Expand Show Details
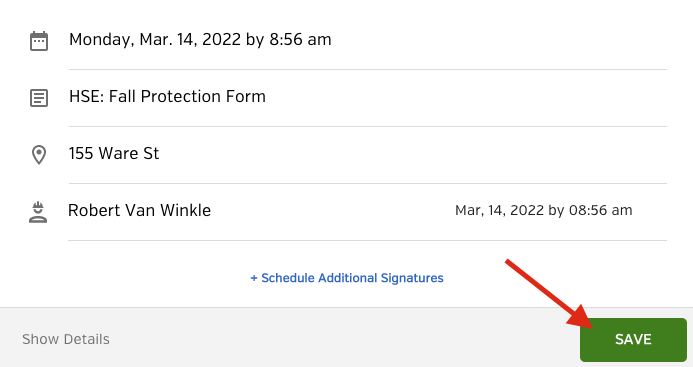This screenshot has width=693, height=367. pyautogui.click(x=66, y=339)
